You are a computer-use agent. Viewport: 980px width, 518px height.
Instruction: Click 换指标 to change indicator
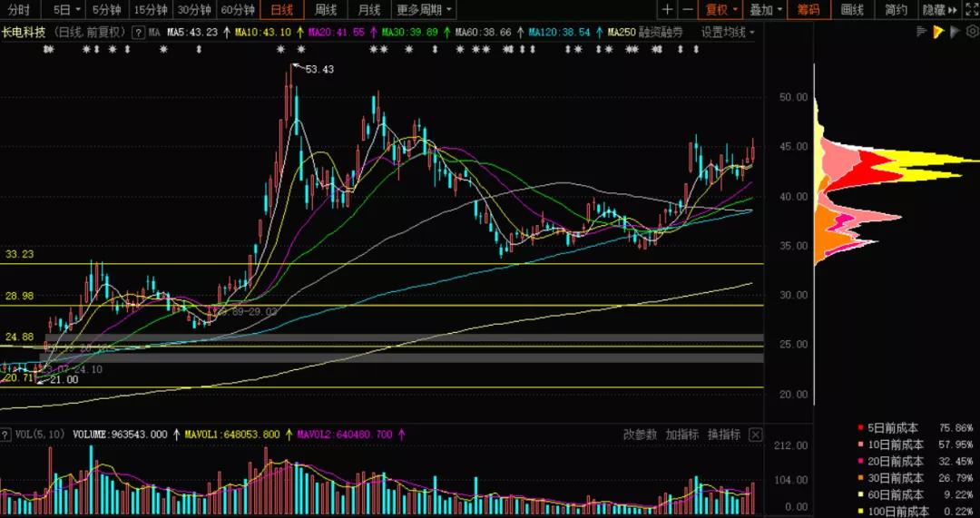tap(724, 435)
